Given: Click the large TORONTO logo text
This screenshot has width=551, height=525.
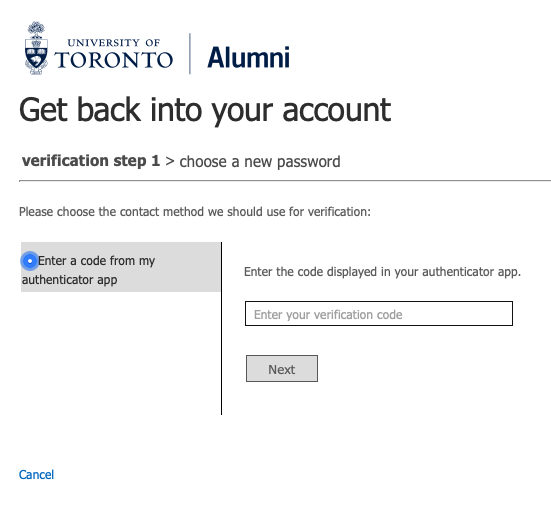Looking at the screenshot, I should tap(114, 60).
